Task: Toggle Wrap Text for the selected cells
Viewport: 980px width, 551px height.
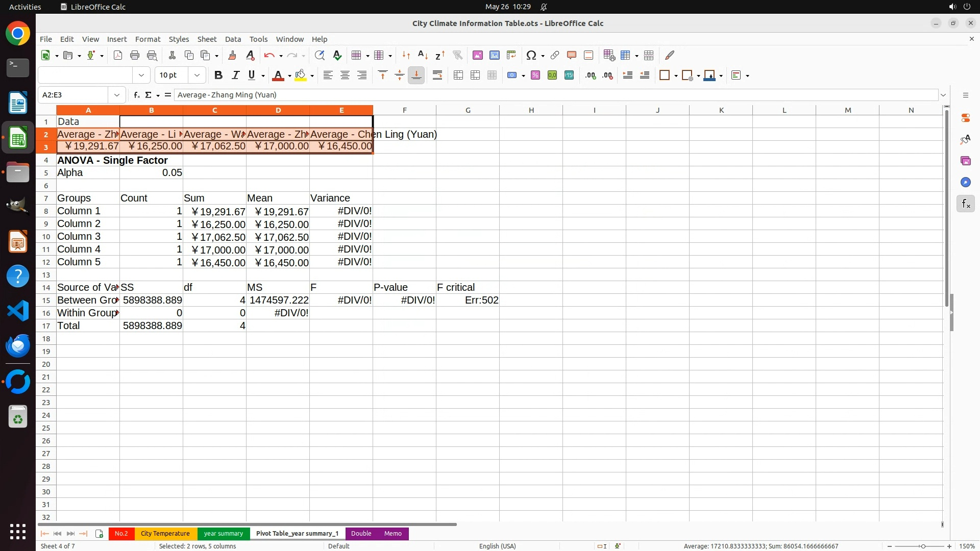Action: click(x=437, y=76)
